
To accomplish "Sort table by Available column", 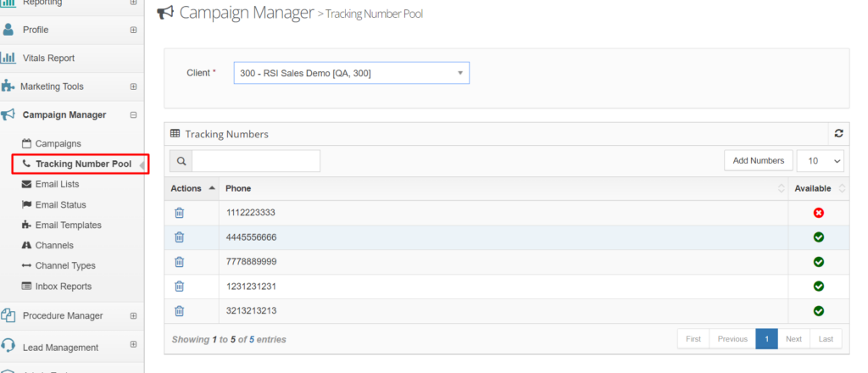I will coord(819,188).
